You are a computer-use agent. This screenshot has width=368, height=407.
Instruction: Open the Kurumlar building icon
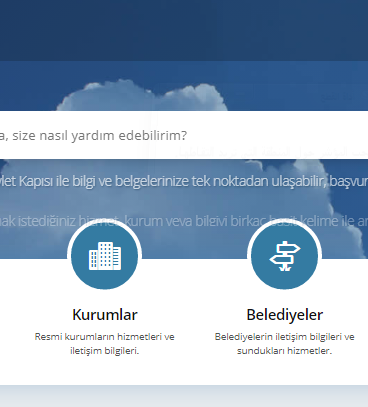tap(105, 256)
